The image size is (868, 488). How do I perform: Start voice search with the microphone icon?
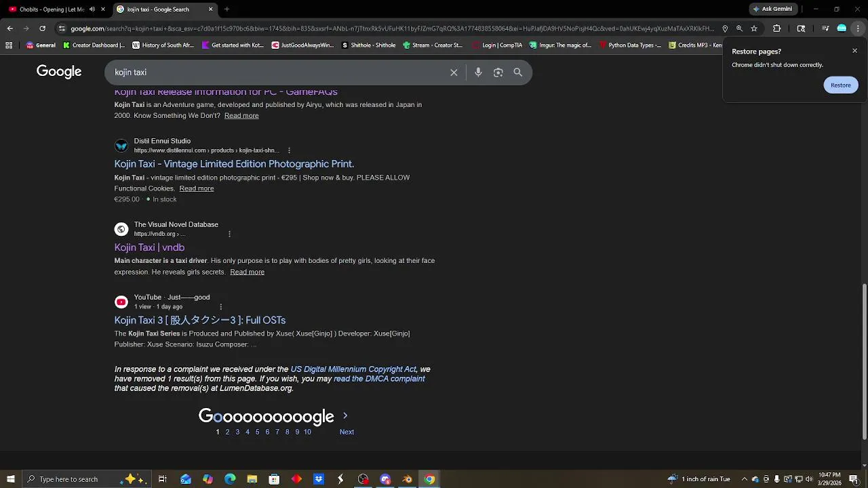coord(478,73)
